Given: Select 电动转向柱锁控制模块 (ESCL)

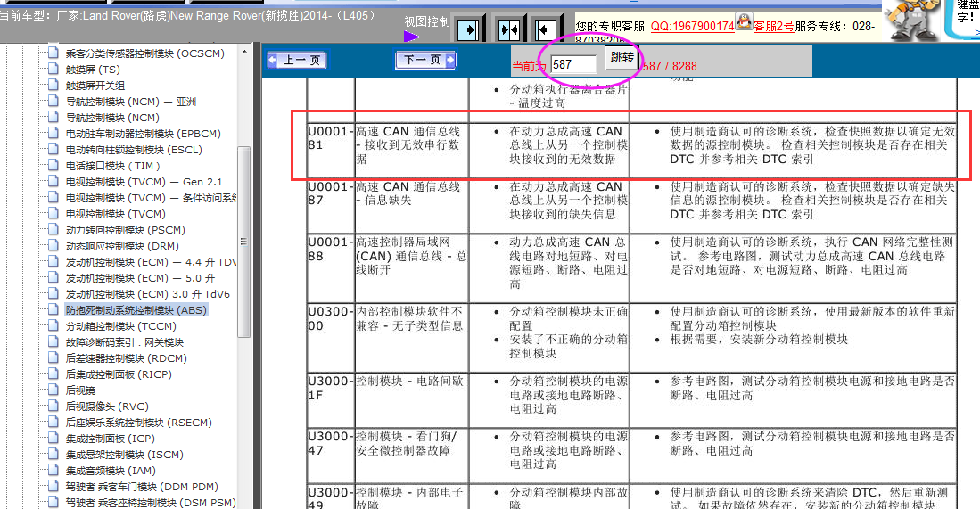Looking at the screenshot, I should [134, 150].
